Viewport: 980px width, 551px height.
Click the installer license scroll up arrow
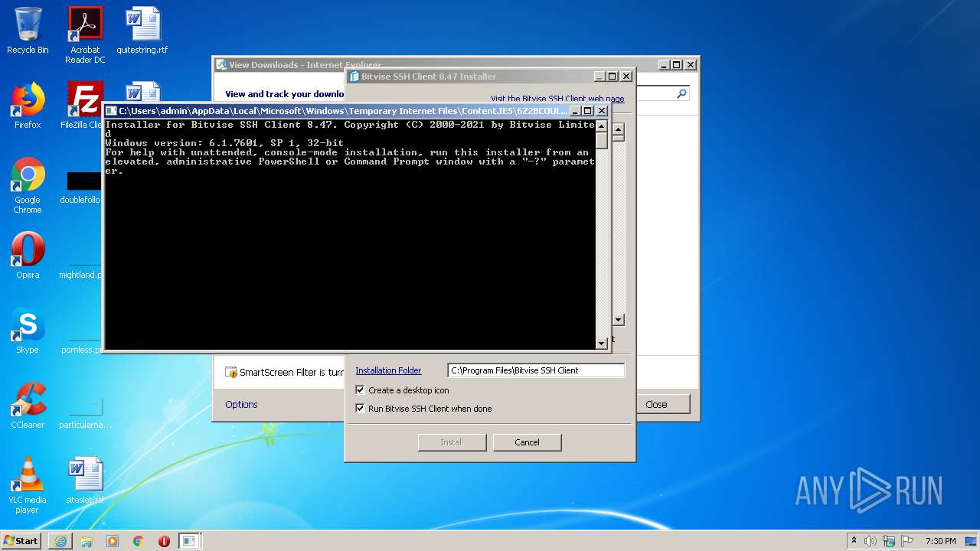pyautogui.click(x=619, y=129)
